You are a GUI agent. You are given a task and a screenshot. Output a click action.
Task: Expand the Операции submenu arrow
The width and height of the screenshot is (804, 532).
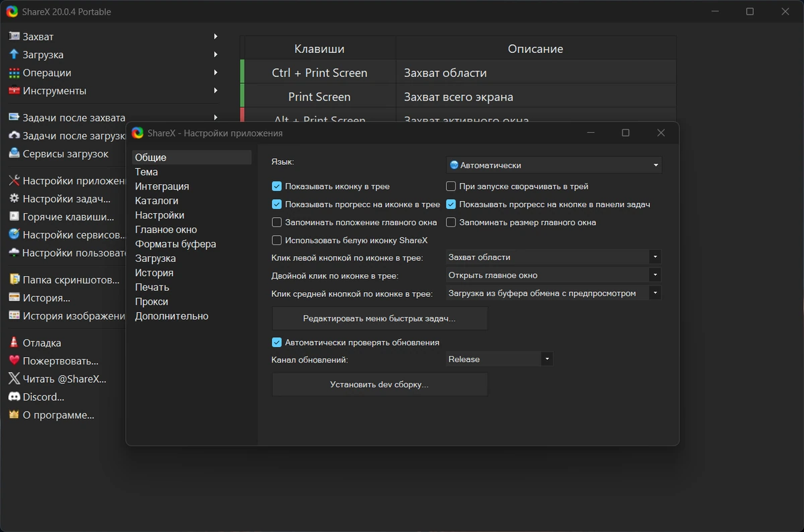coord(216,72)
